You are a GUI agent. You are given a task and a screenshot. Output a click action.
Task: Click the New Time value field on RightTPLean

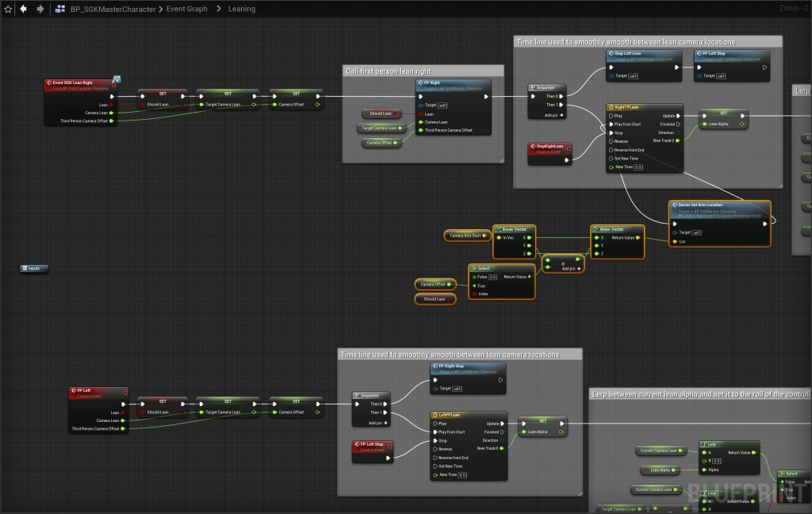[x=638, y=167]
